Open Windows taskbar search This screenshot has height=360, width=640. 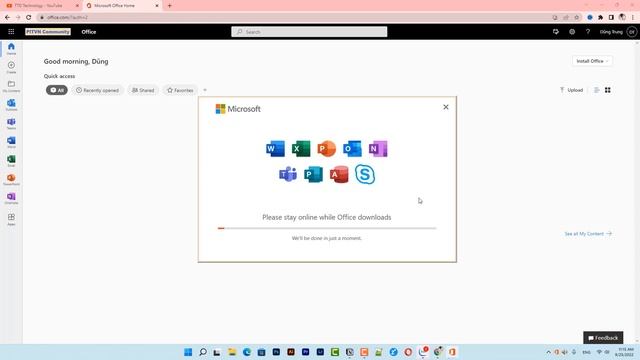pos(202,352)
